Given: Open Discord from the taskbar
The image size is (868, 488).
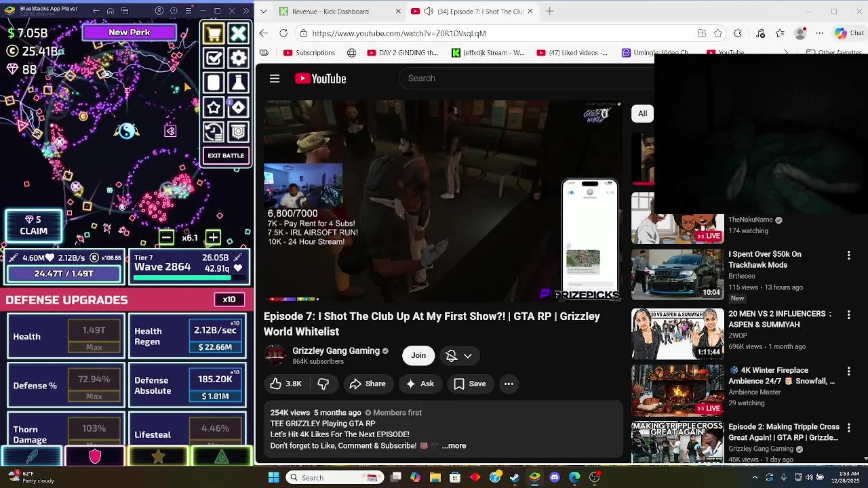Looking at the screenshot, I should (555, 477).
